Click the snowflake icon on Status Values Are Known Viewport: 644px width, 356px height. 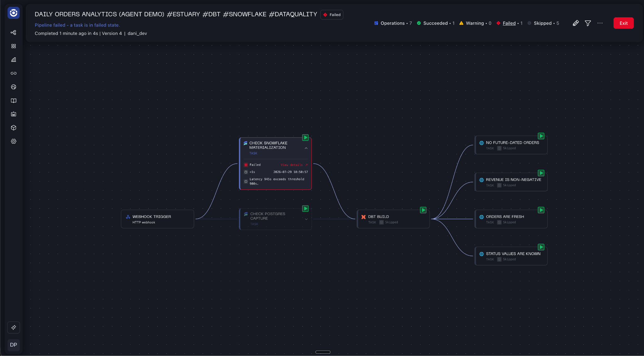(x=481, y=254)
